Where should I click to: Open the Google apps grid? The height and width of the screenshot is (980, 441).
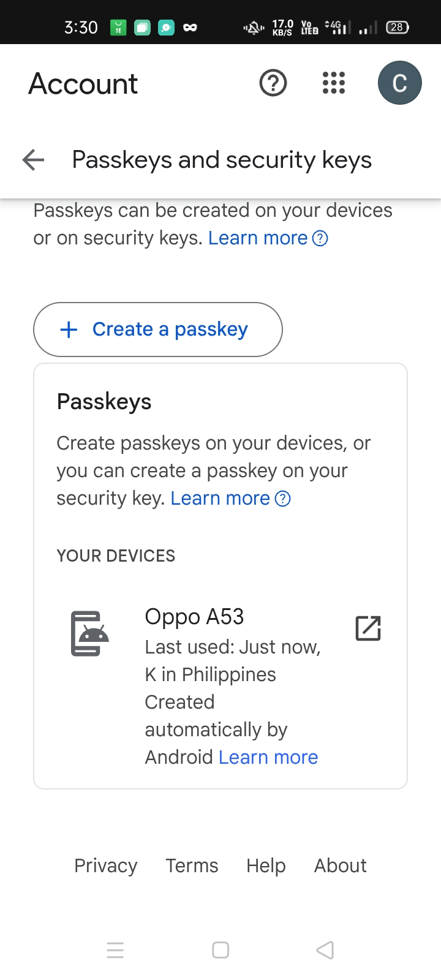[x=334, y=83]
